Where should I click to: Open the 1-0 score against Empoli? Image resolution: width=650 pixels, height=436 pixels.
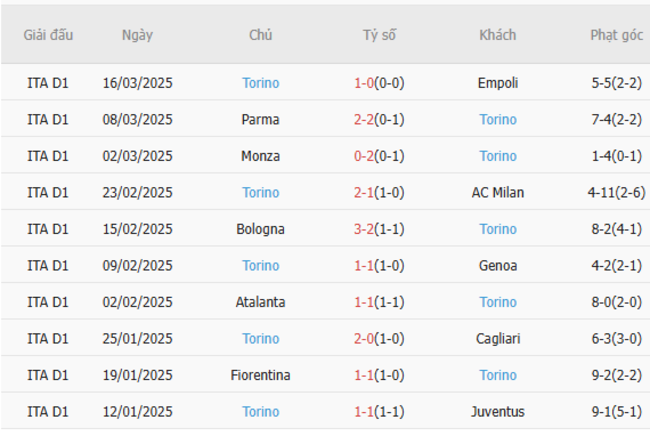[x=364, y=83]
